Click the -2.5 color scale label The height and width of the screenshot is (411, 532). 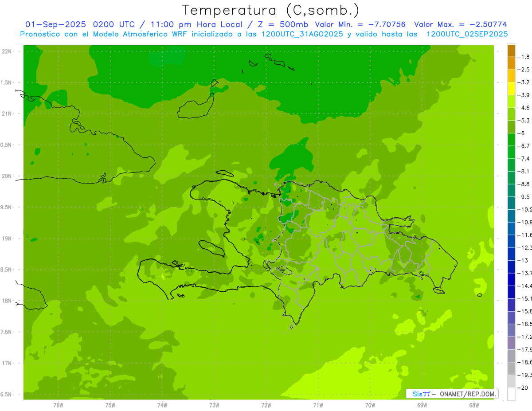524,70
